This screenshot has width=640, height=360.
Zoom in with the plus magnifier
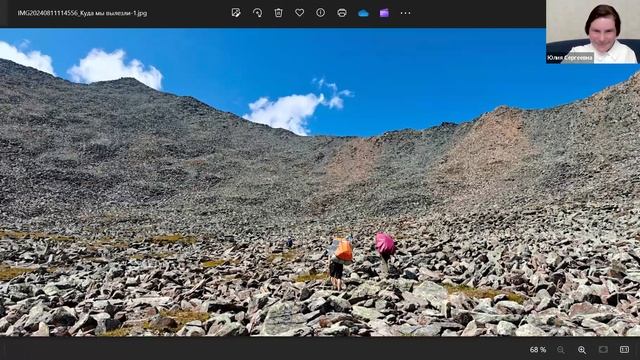(x=582, y=350)
